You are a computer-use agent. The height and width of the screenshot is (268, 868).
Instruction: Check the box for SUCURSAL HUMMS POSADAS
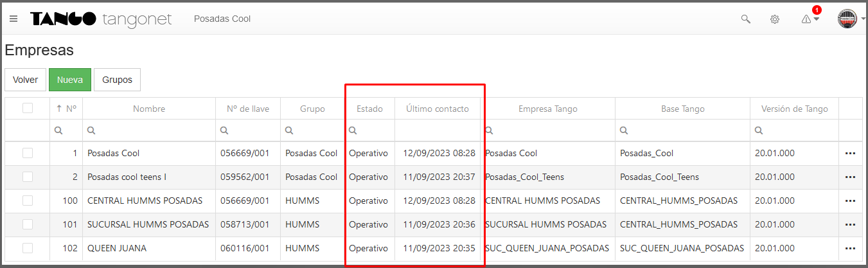pyautogui.click(x=28, y=224)
